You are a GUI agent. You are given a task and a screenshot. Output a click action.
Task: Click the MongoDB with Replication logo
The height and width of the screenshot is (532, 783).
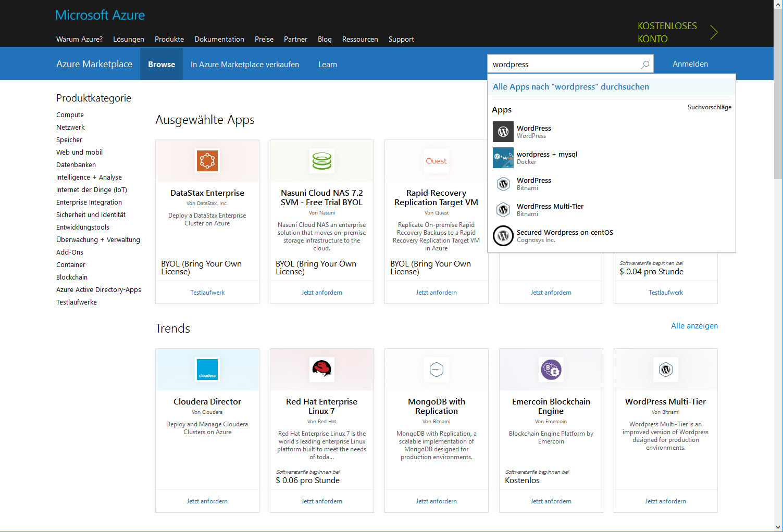[x=437, y=370]
